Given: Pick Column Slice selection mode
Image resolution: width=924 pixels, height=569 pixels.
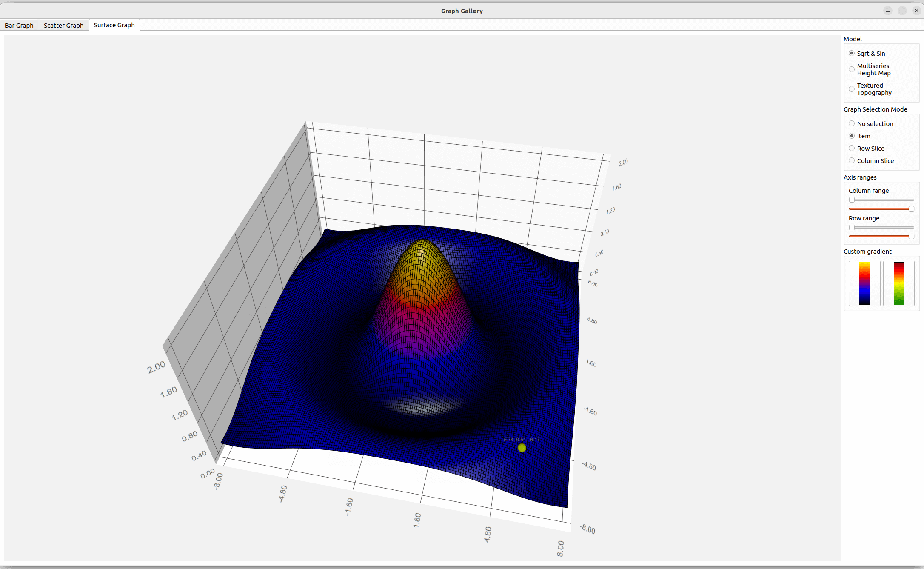Looking at the screenshot, I should 852,161.
